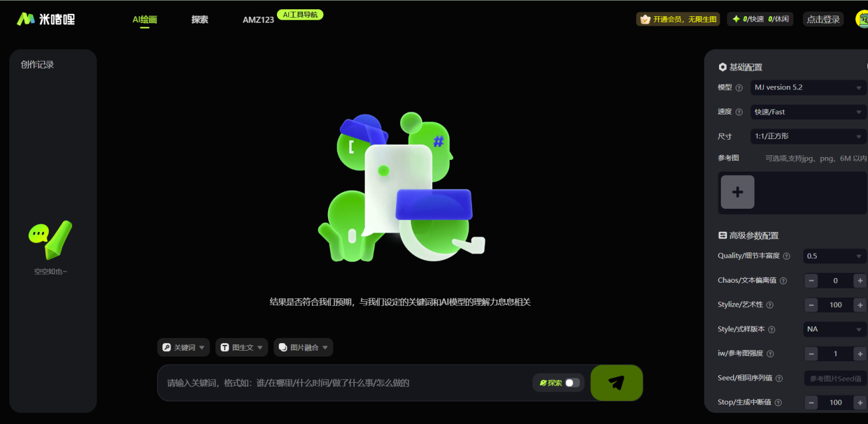Expand the Style/式样版本 NA dropdown

[x=834, y=329]
